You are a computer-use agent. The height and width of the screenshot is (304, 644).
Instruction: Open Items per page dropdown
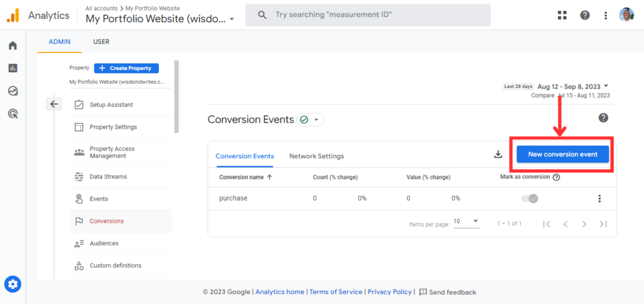467,222
